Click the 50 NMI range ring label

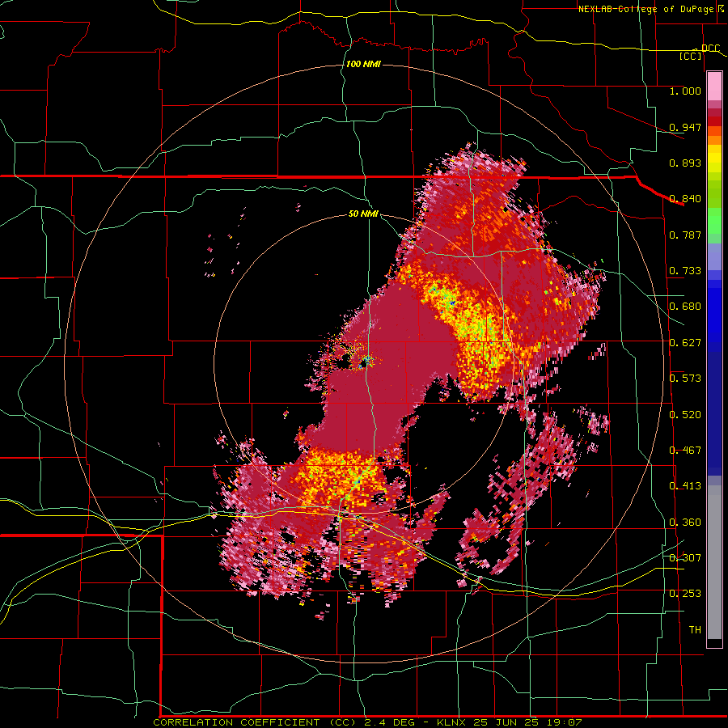click(363, 214)
